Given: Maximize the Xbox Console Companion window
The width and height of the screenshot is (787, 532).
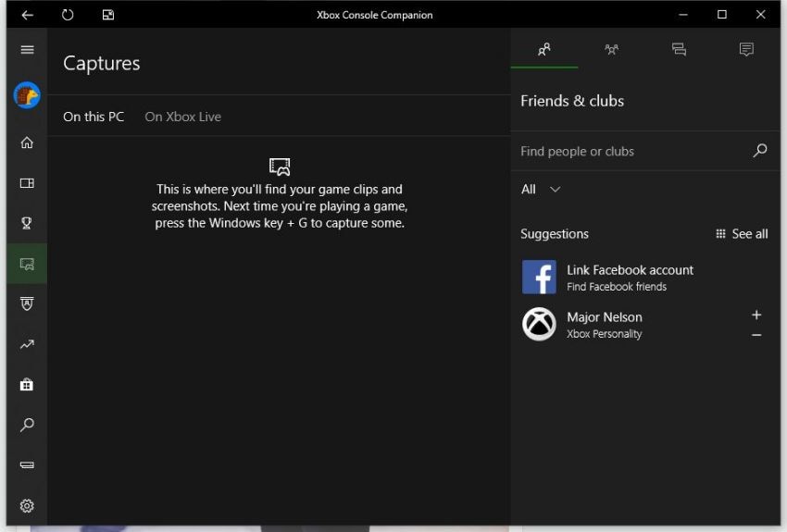Looking at the screenshot, I should (x=722, y=15).
